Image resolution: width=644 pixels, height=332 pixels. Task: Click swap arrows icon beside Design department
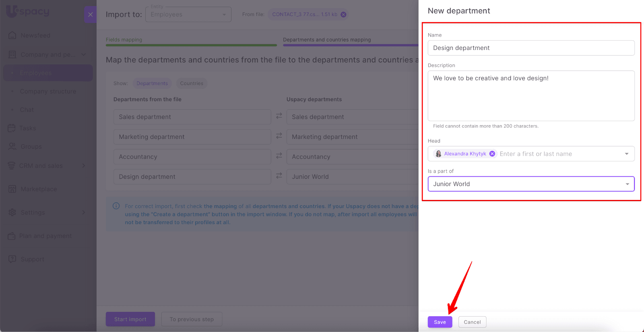coord(279,176)
